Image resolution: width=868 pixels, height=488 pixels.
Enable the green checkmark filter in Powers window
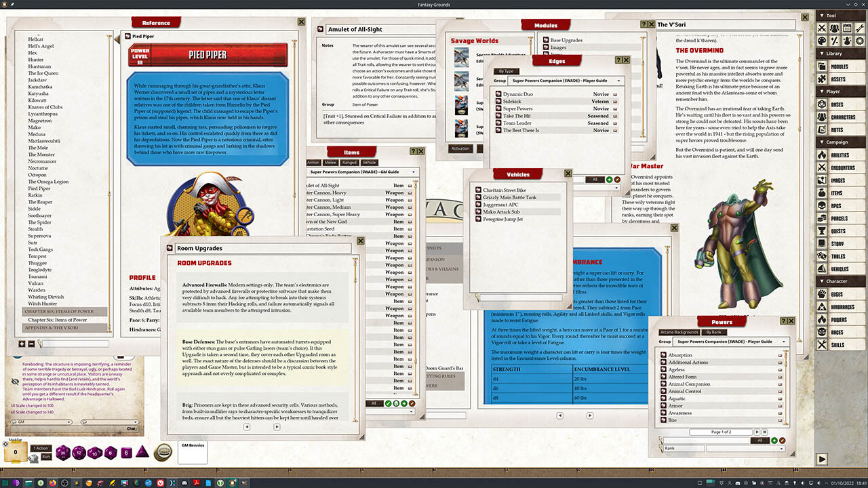pyautogui.click(x=775, y=439)
